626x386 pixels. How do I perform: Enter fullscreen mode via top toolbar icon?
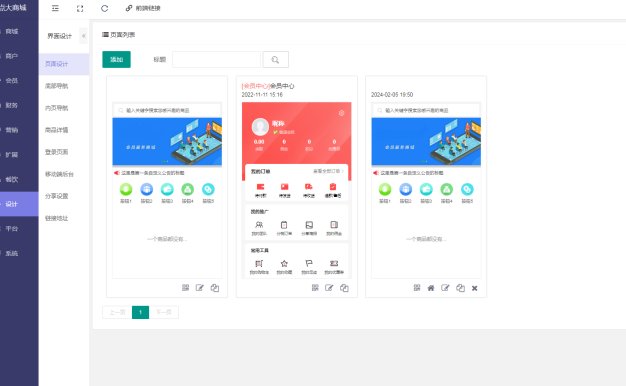tap(80, 8)
